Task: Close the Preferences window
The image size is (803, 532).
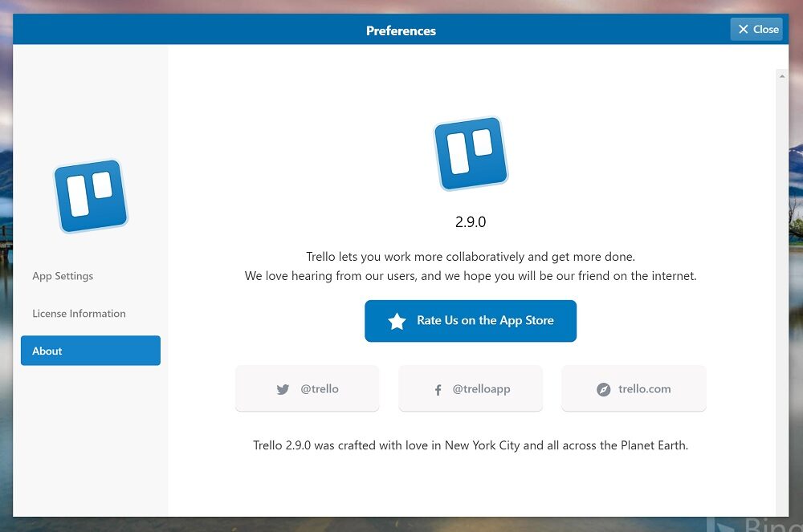Action: click(x=756, y=29)
